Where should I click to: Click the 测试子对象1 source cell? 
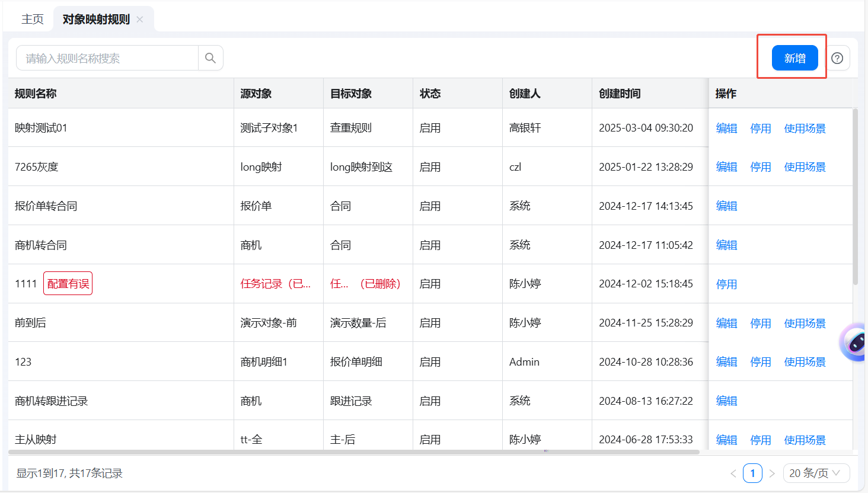[x=279, y=128]
